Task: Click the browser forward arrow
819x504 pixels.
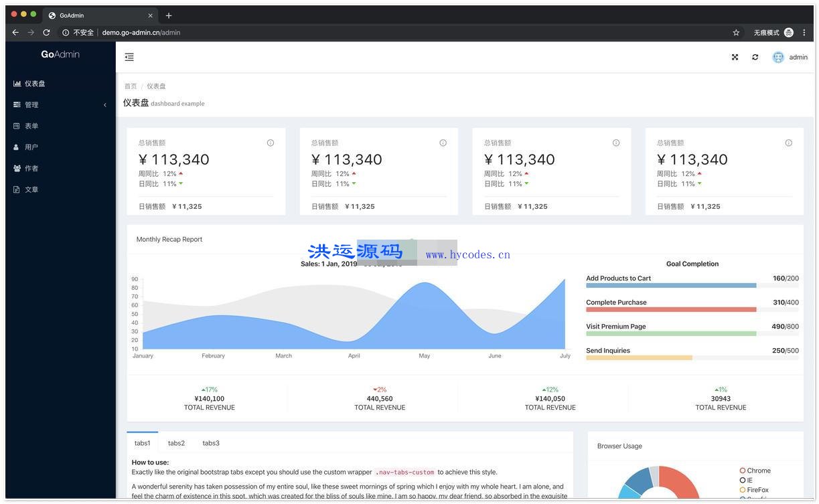Action: coord(31,32)
